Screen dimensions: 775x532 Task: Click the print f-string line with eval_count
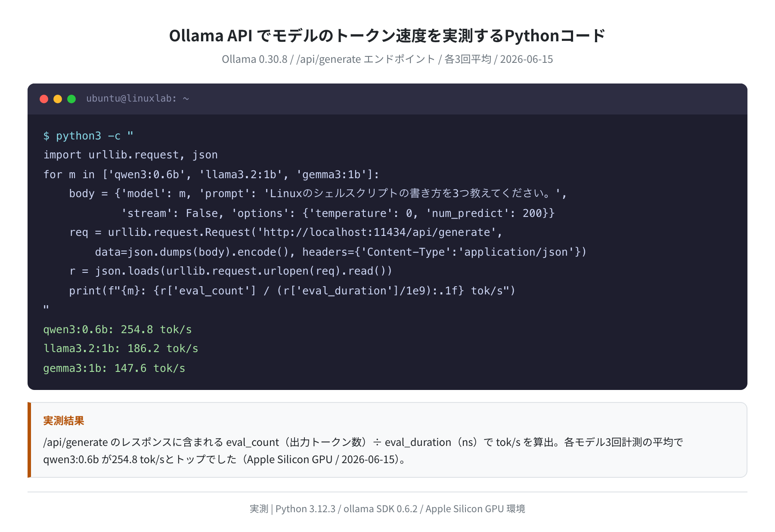coord(292,291)
